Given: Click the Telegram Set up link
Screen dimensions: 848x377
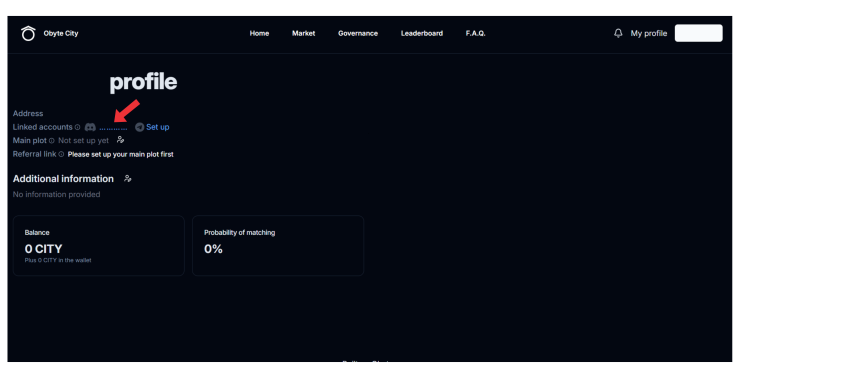Looking at the screenshot, I should tap(157, 127).
